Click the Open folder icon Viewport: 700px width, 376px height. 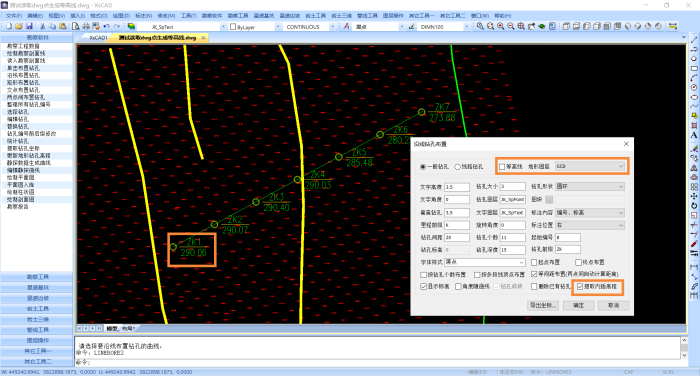point(19,27)
